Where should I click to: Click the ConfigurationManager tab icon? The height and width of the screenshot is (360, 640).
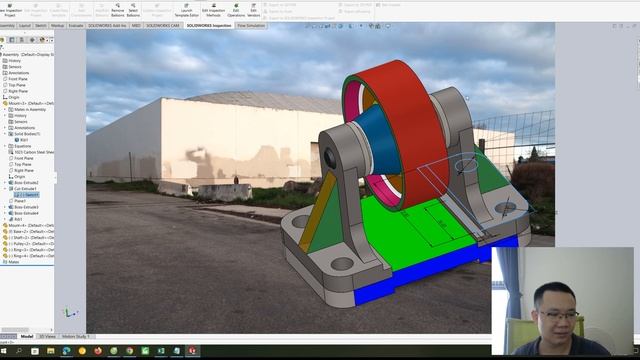click(x=22, y=40)
